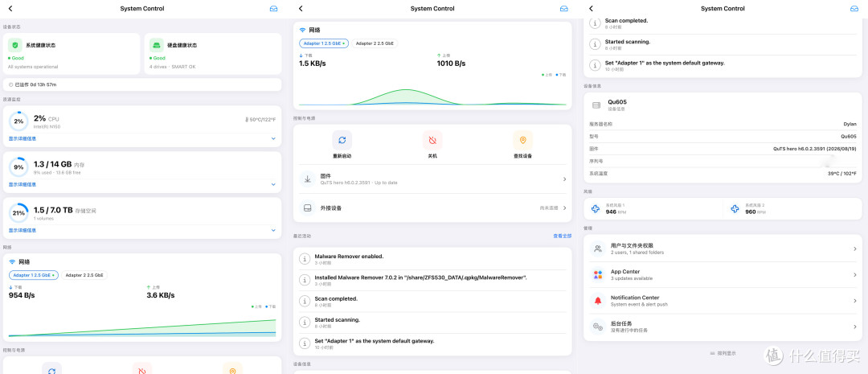This screenshot has width=868, height=374.
Task: Tap the drive icon in the 外接设备 row
Action: [x=307, y=208]
